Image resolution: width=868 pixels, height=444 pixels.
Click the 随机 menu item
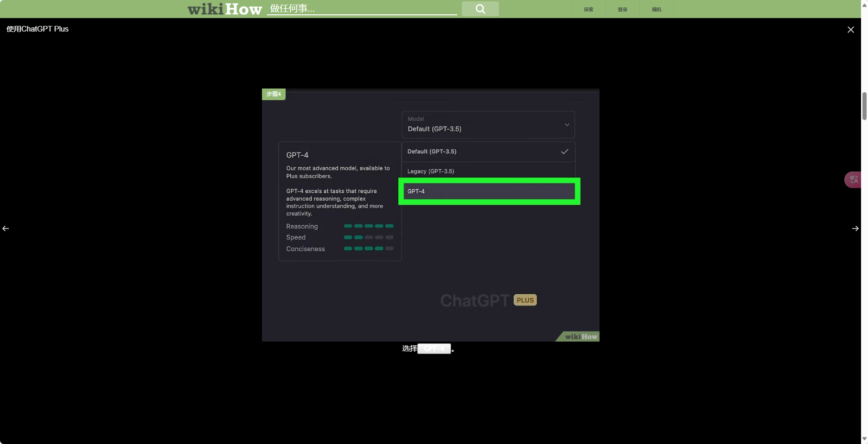(x=656, y=9)
